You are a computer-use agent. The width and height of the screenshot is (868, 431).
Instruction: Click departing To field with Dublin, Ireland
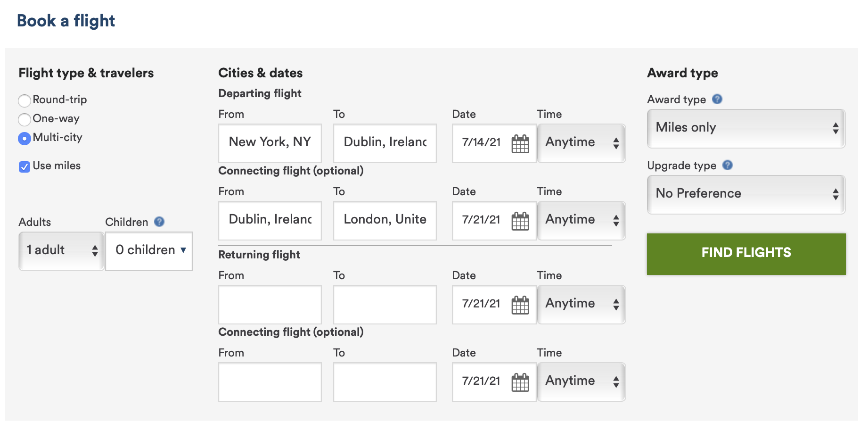click(385, 143)
